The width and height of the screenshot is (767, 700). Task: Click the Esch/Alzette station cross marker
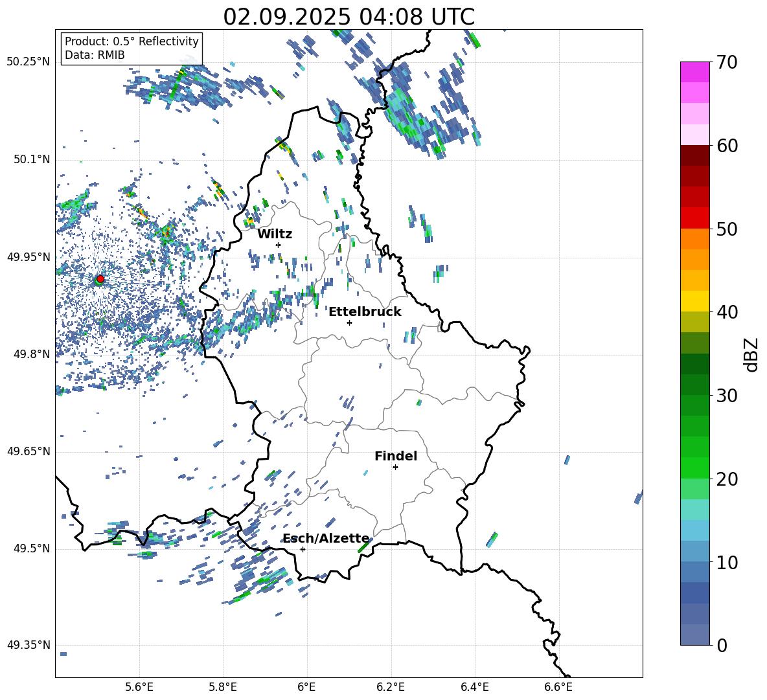pos(303,549)
